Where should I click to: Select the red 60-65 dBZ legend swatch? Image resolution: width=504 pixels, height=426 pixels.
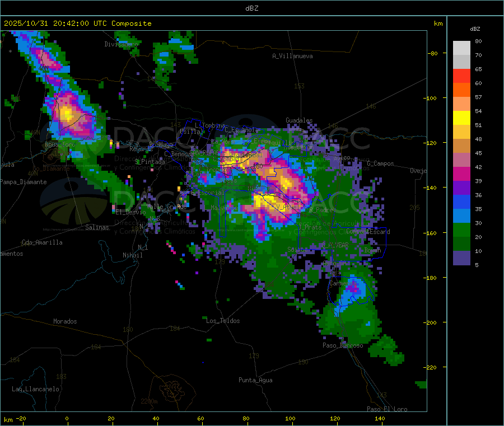pyautogui.click(x=461, y=76)
